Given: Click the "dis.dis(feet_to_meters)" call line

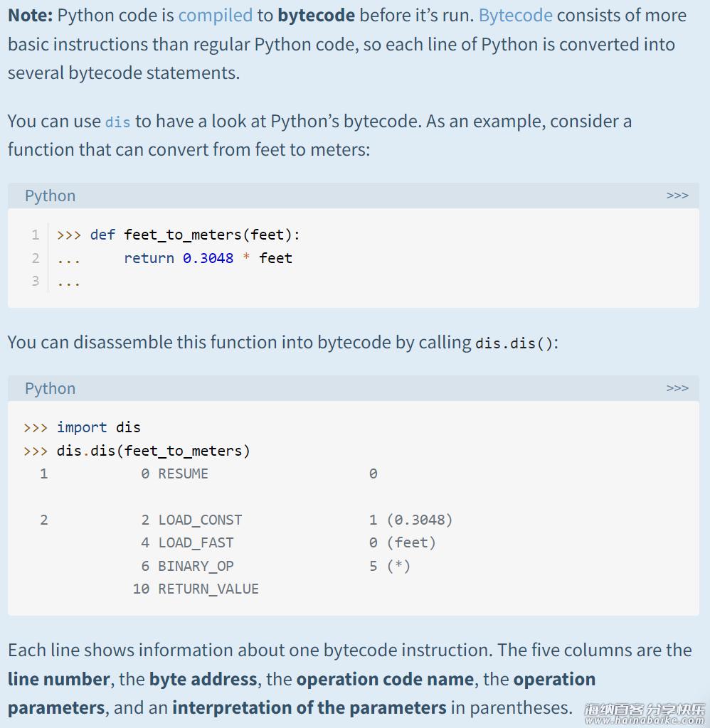Looking at the screenshot, I should [x=154, y=451].
